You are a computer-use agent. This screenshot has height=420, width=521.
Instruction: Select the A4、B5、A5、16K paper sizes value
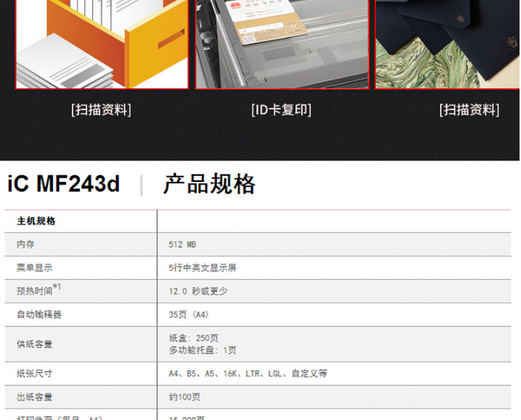pyautogui.click(x=248, y=373)
